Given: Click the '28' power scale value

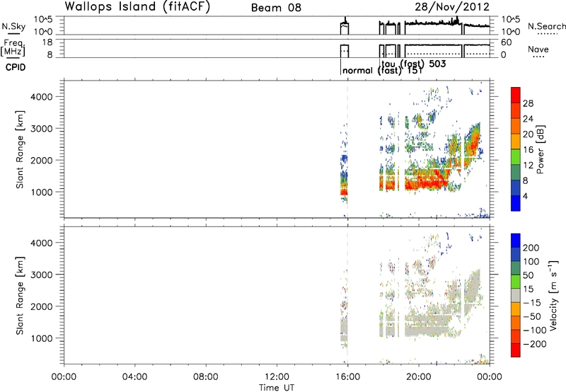Looking at the screenshot, I should click(528, 103).
